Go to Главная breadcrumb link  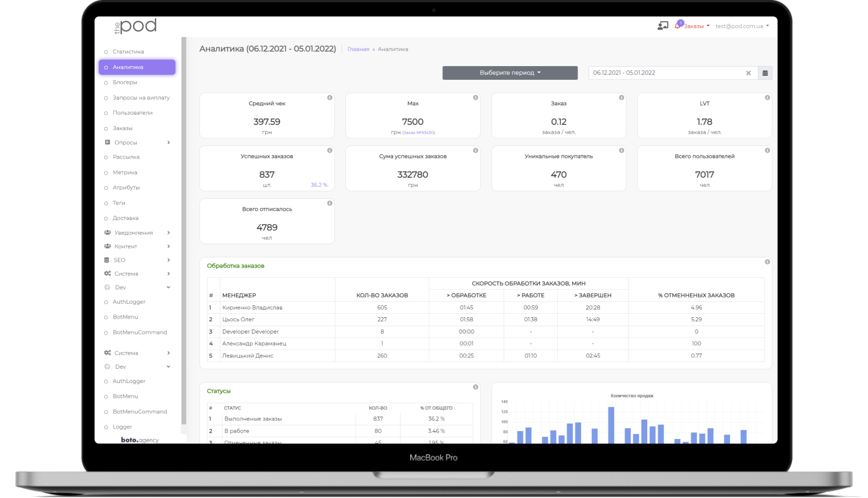[358, 49]
